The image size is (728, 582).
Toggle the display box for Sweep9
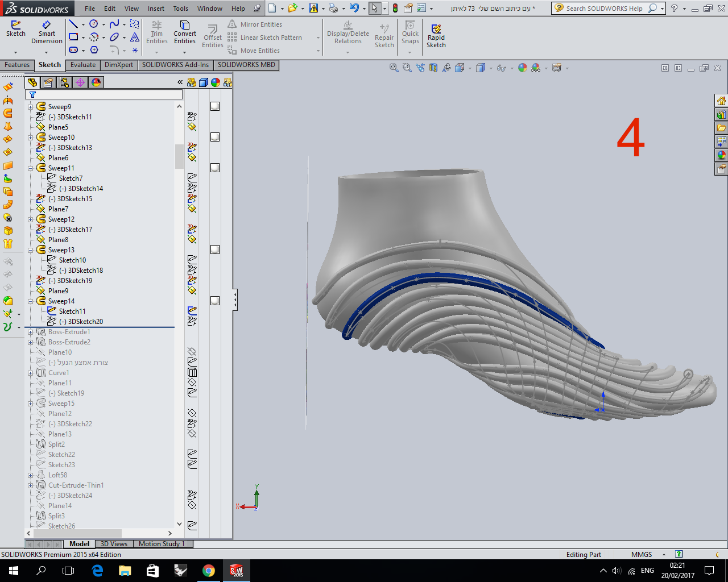point(215,106)
